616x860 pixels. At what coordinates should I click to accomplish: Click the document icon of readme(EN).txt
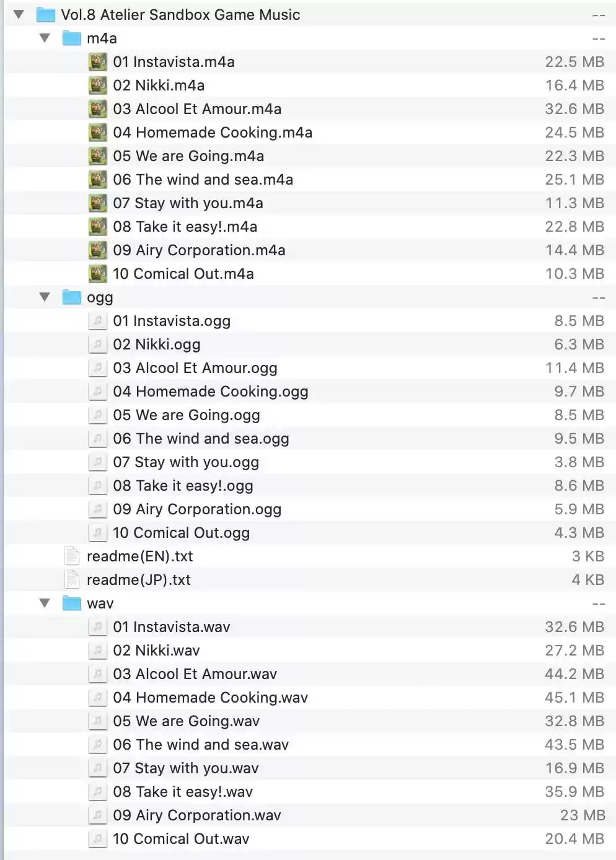(x=72, y=556)
